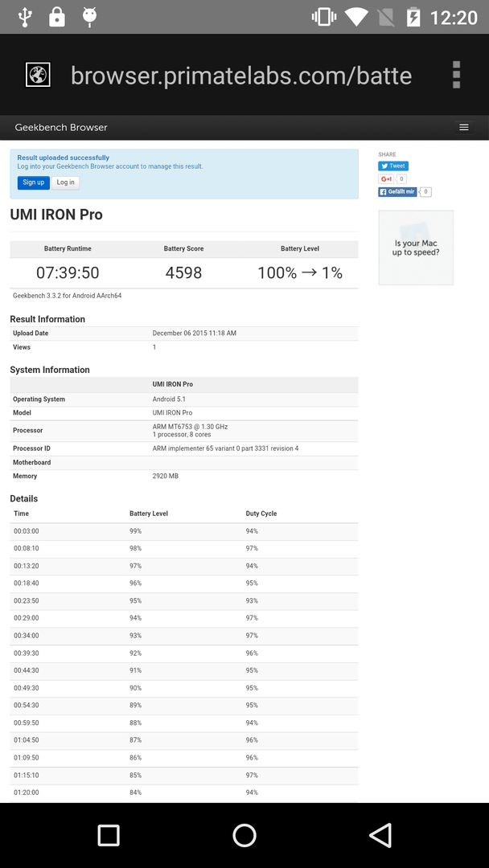Open the Geekbench Browser home link

[x=61, y=127]
